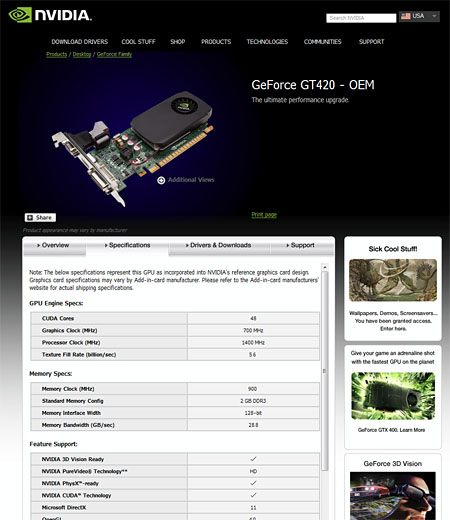This screenshot has width=450, height=520.
Task: Click the Microsoft DirectX row label
Action: pyautogui.click(x=64, y=507)
